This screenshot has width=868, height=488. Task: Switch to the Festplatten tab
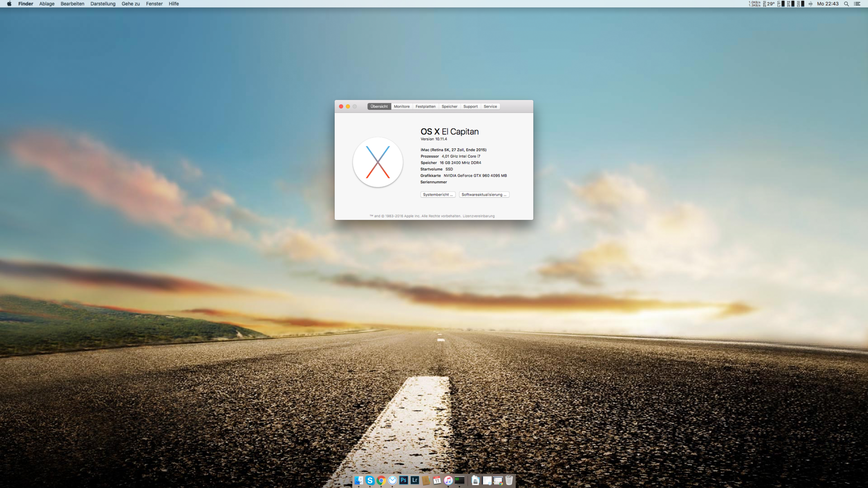tap(425, 107)
